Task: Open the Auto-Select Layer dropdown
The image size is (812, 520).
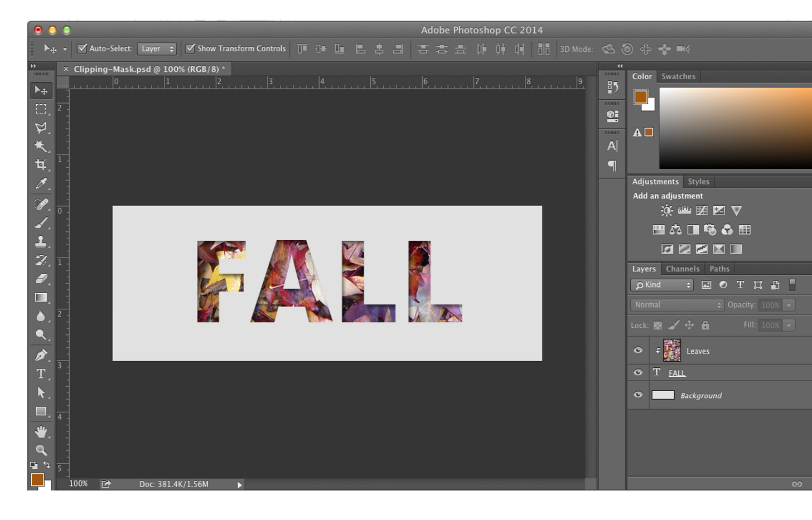Action: (157, 49)
